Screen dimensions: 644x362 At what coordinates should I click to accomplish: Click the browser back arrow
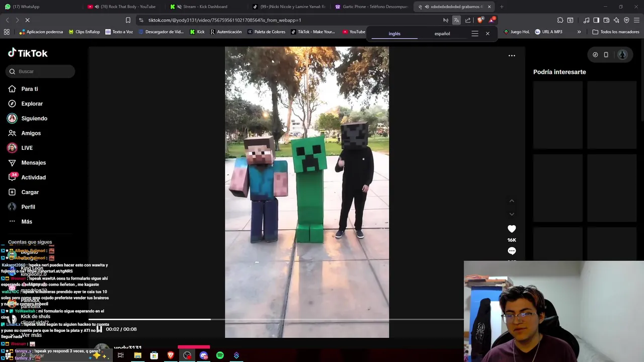7,20
